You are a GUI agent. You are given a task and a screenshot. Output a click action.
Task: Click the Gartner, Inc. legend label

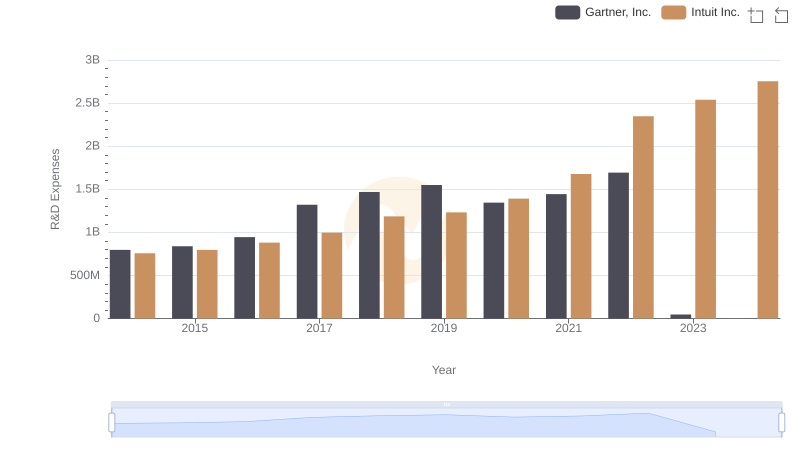(x=618, y=12)
